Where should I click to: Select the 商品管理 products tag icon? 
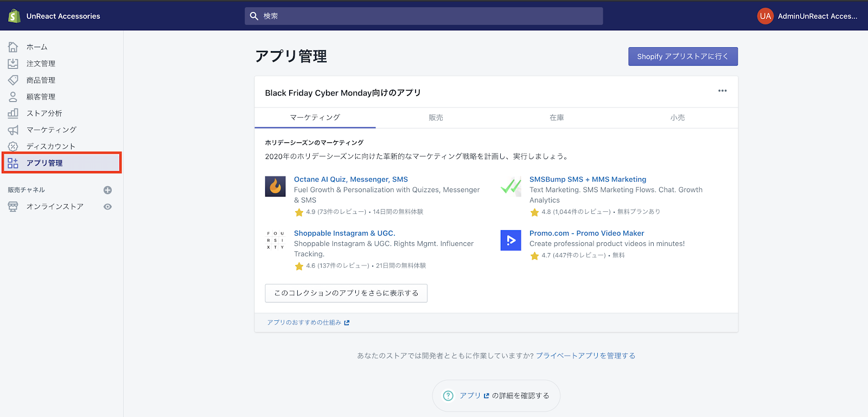[x=13, y=80]
